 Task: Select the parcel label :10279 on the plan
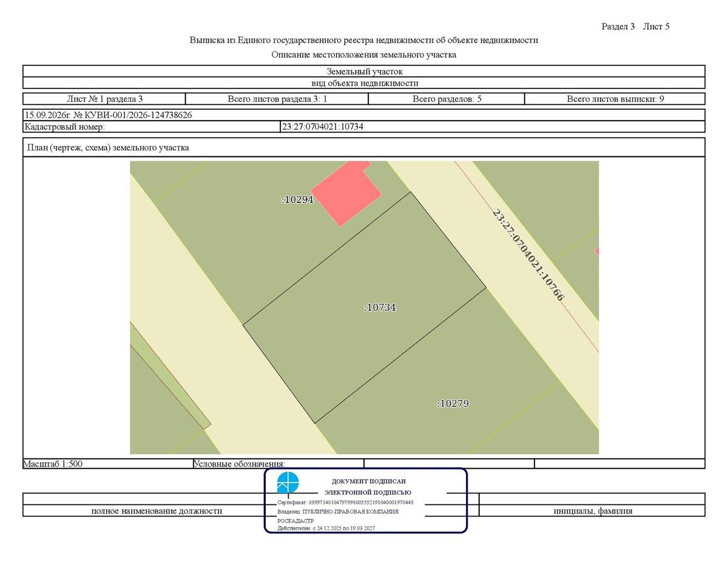pyautogui.click(x=453, y=403)
